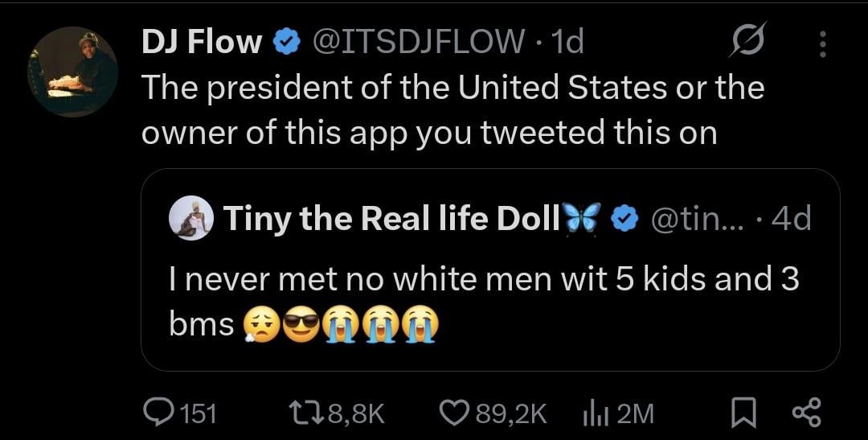This screenshot has height=440, width=868.
Task: Open the quoted tweet author's avatar
Action: [191, 218]
